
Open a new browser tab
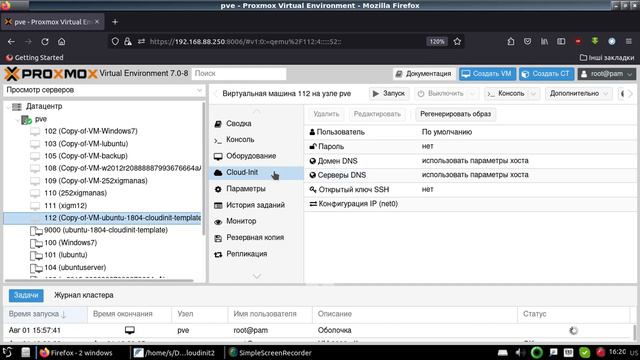pos(115,22)
